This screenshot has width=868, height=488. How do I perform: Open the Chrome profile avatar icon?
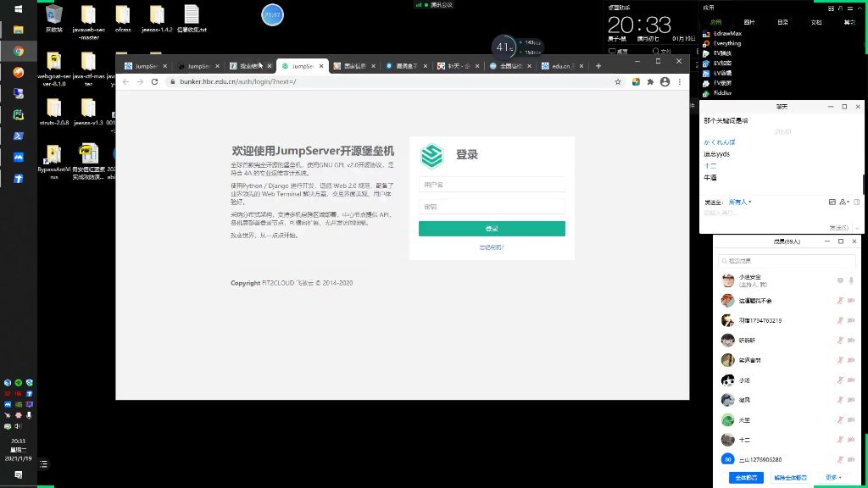tap(665, 82)
